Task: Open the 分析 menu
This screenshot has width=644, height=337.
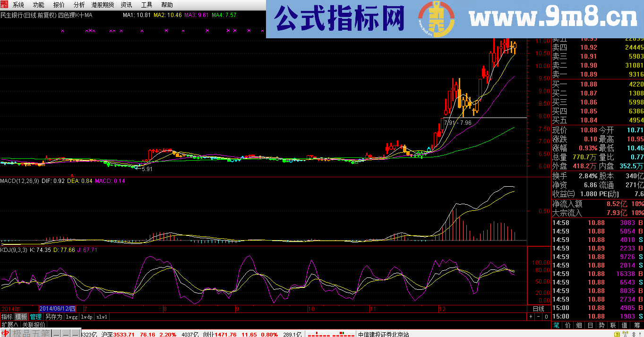Action: [x=79, y=5]
